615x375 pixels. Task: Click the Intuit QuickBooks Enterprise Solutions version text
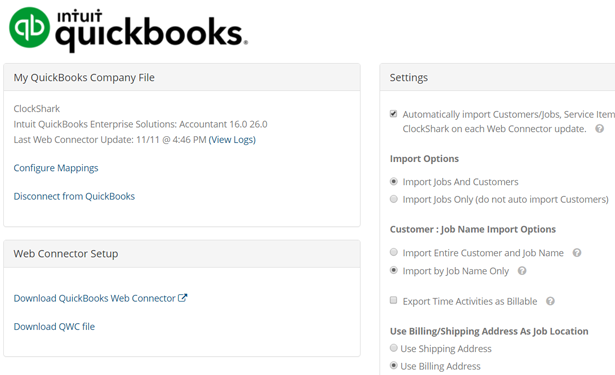tap(140, 124)
